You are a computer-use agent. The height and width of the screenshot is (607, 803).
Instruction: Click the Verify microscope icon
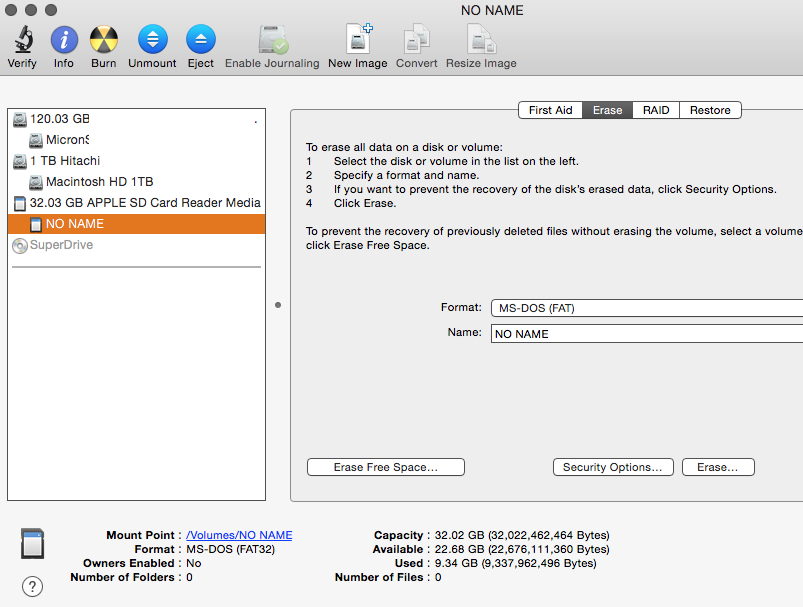point(24,39)
